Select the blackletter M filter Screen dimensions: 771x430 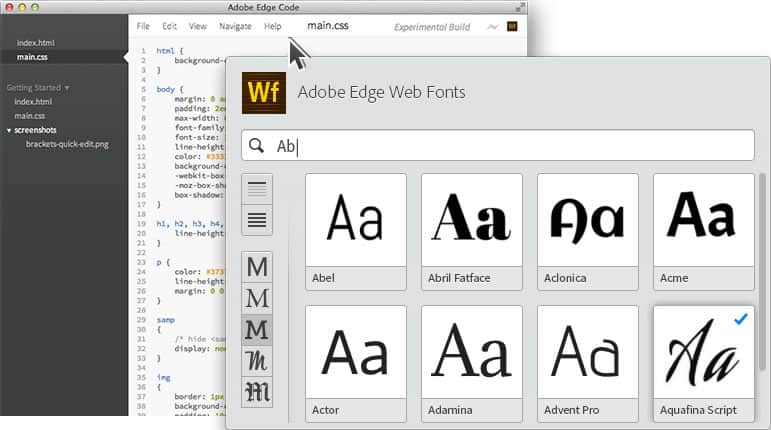pyautogui.click(x=257, y=392)
